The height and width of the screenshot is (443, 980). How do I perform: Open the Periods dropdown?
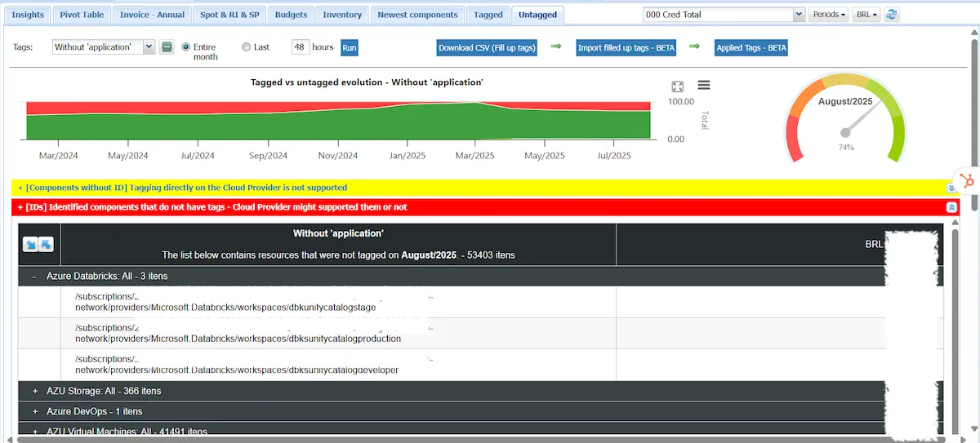click(x=827, y=15)
